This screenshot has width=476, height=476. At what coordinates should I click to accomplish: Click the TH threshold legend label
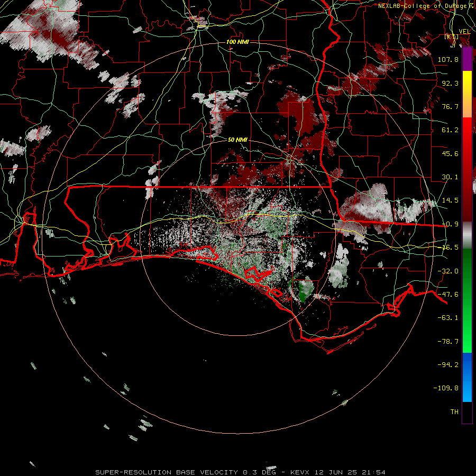[454, 412]
